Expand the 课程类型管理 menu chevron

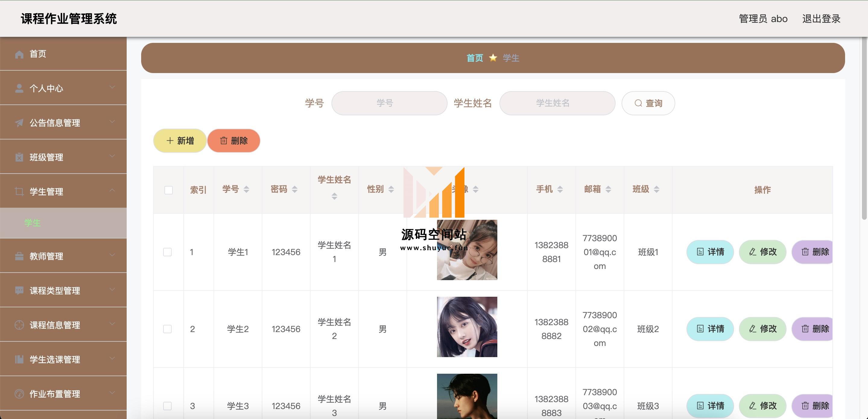112,290
